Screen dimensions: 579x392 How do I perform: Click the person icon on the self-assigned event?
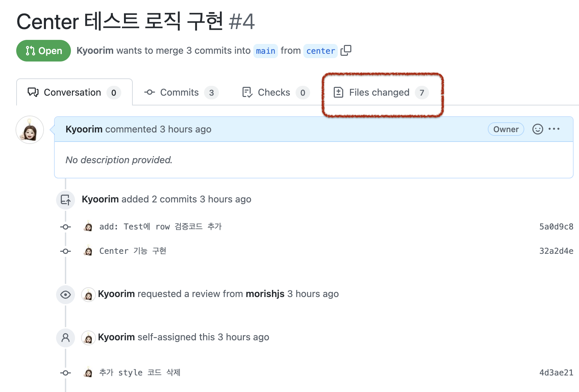65,337
